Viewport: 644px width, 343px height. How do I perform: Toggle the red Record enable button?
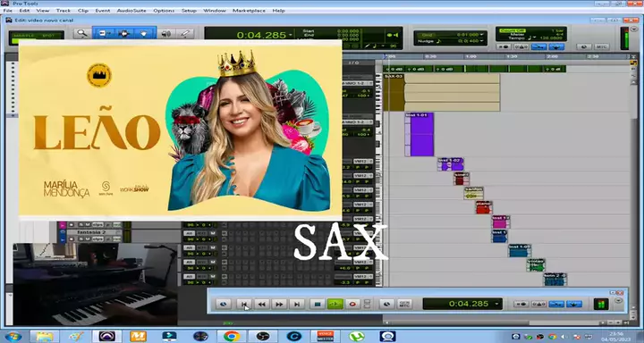coord(352,304)
